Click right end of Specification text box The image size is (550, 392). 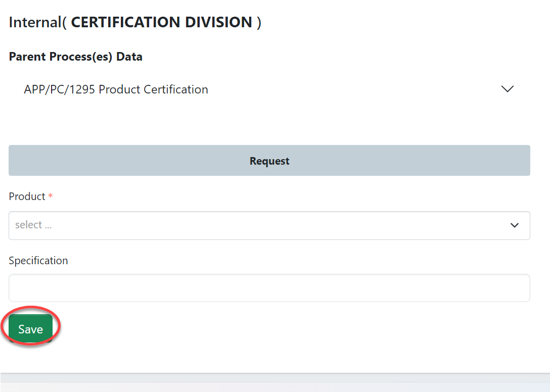pos(516,288)
